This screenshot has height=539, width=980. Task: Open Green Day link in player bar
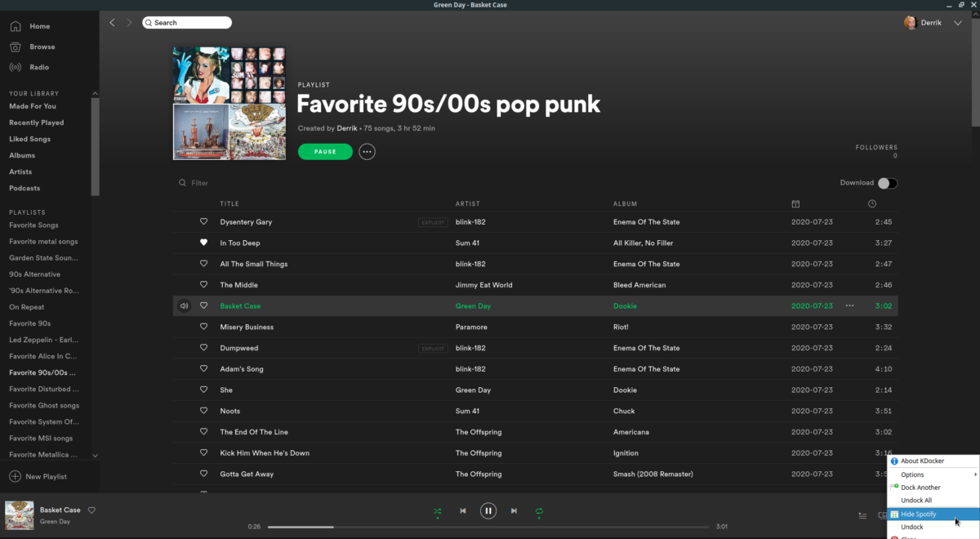click(55, 522)
